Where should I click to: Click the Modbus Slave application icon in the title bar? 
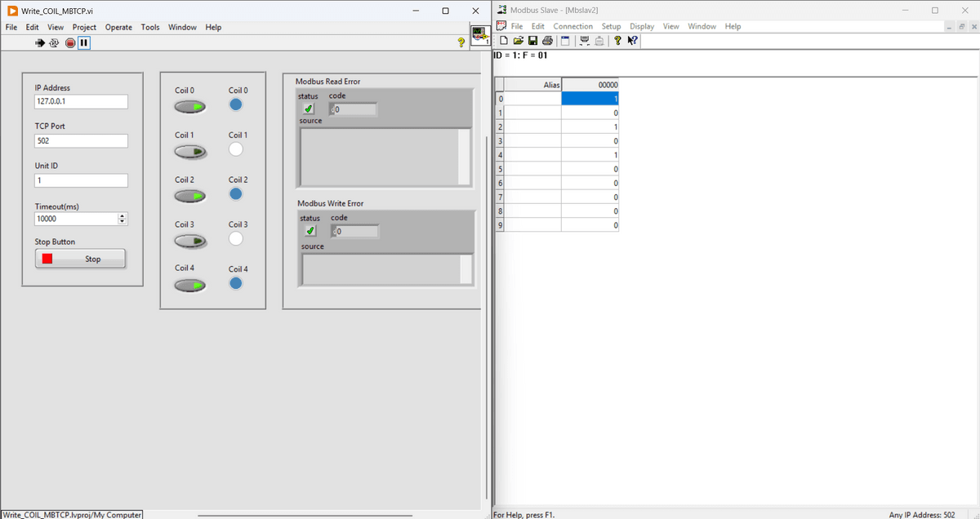[501, 10]
